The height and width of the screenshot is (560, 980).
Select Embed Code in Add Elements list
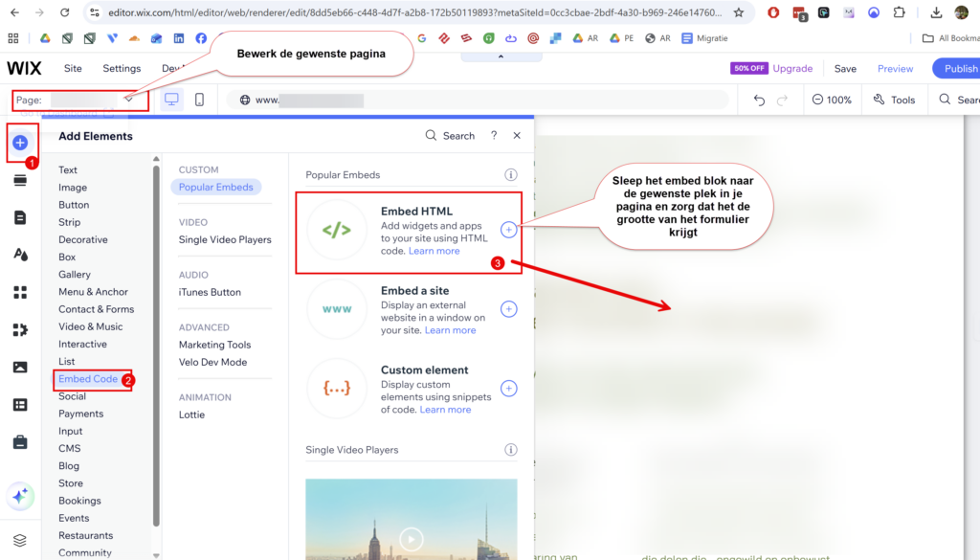88,379
